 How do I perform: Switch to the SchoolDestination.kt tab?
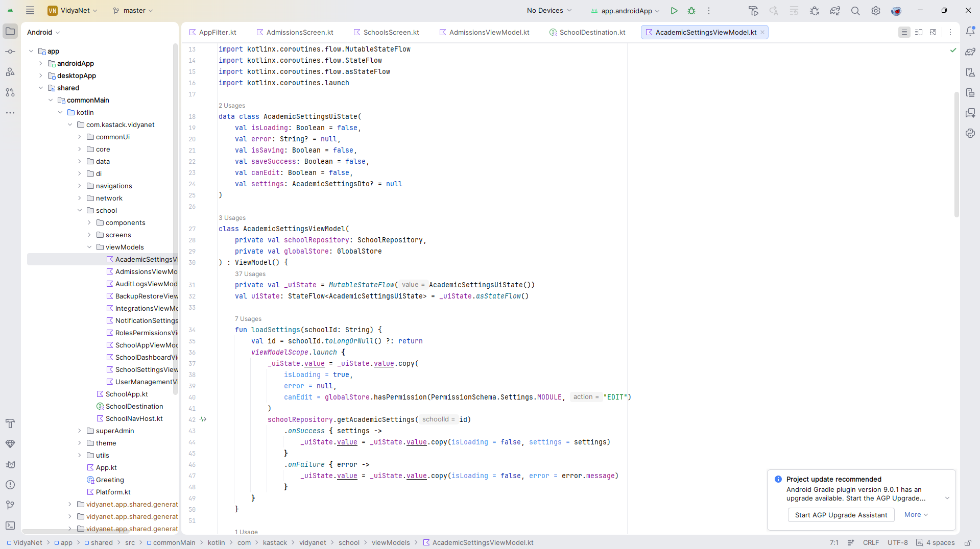click(588, 32)
